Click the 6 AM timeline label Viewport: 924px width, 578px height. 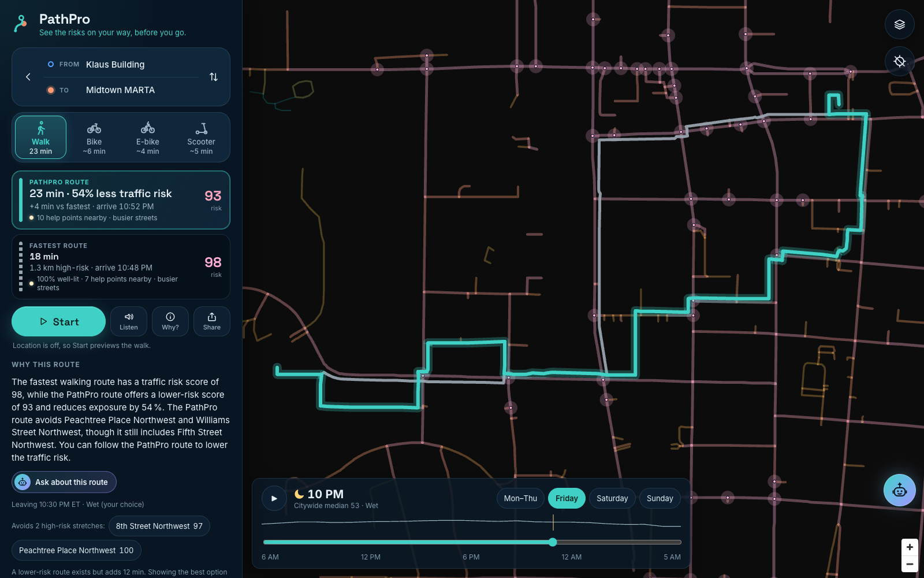(270, 557)
